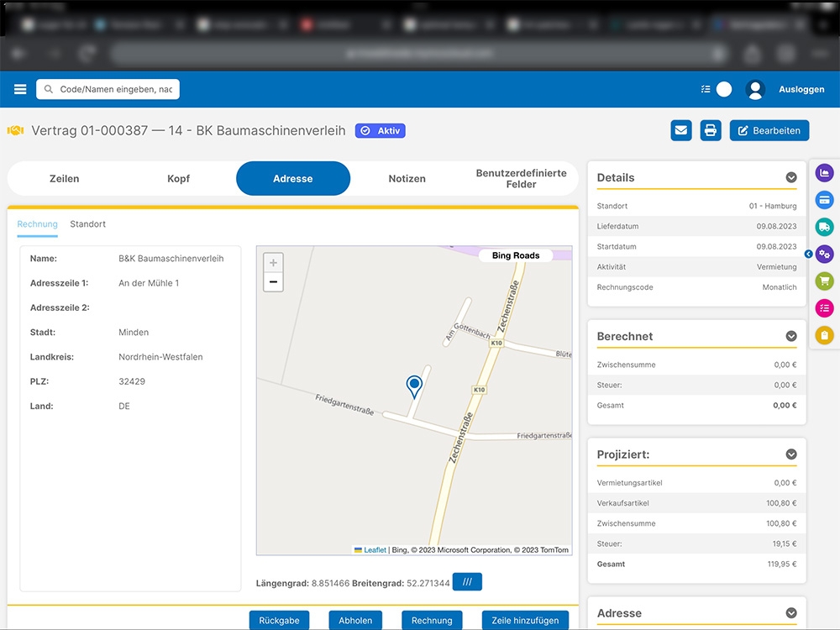Click the task list icon in header
Image resolution: width=840 pixels, height=630 pixels.
[706, 89]
